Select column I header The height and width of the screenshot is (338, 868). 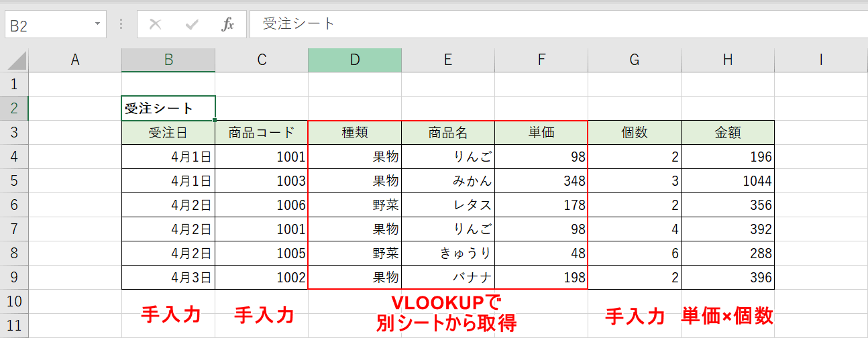click(x=821, y=60)
